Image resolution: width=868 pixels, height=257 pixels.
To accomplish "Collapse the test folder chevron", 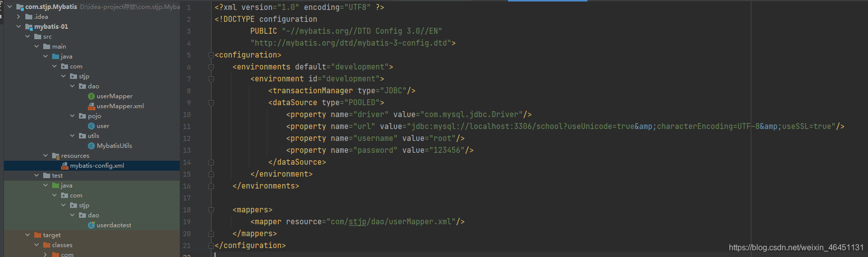I will click(x=36, y=176).
